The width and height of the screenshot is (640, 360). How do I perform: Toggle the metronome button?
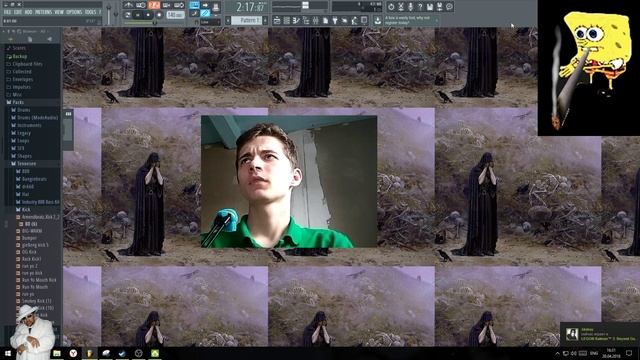(129, 5)
